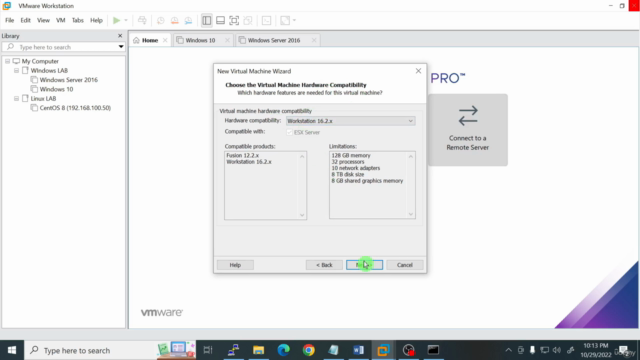640x360 pixels.
Task: Toggle the thumbnail bar toolbar icon
Action: [x=220, y=20]
